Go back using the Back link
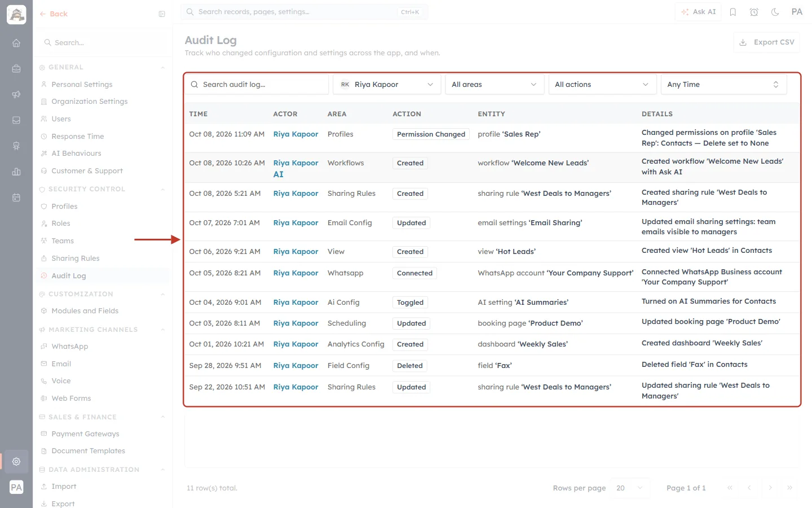 pos(54,14)
